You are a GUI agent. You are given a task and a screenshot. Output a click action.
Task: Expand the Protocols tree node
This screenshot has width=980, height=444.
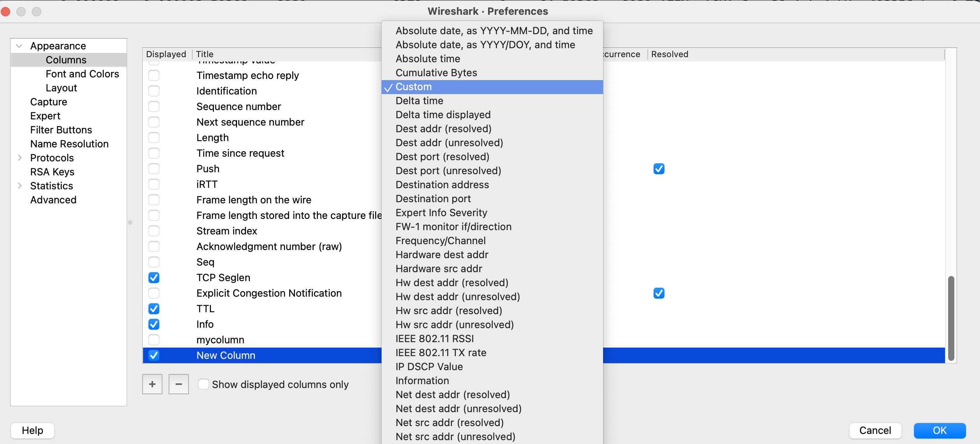(x=20, y=158)
